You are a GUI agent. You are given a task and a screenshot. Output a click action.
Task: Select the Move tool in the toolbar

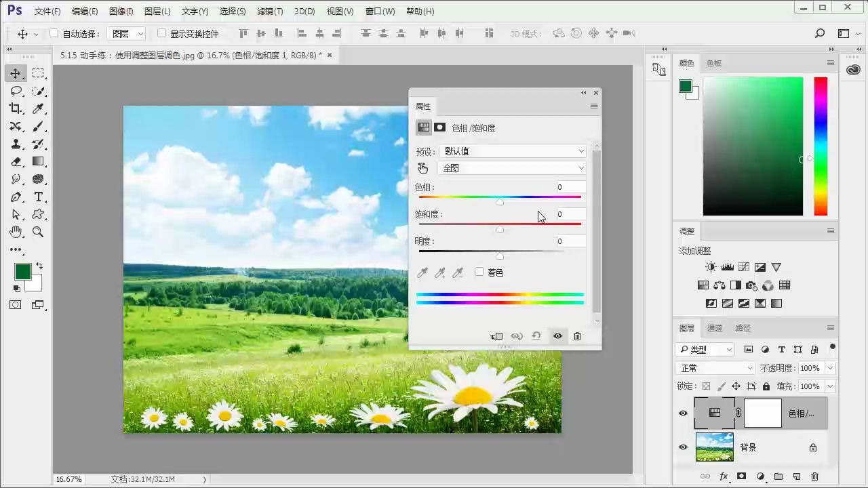point(15,74)
